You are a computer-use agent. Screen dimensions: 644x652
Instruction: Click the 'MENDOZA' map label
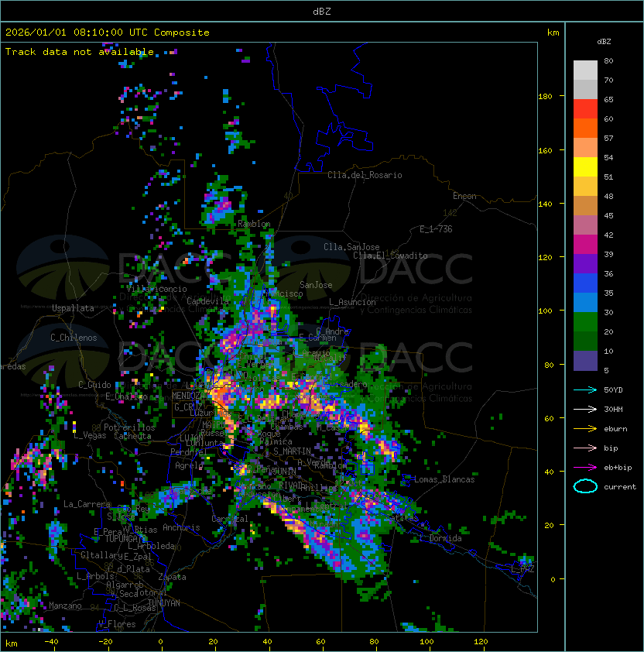[189, 395]
